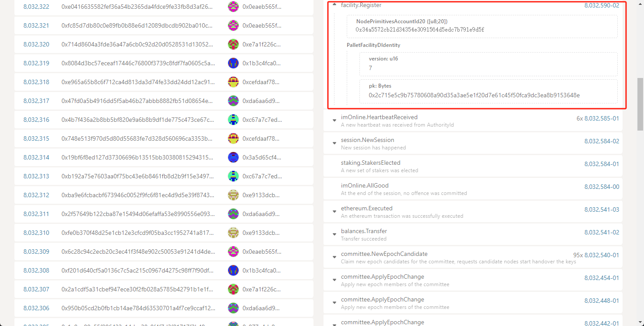
Task: Expand the ethereum.Executed event
Action: [x=334, y=212]
